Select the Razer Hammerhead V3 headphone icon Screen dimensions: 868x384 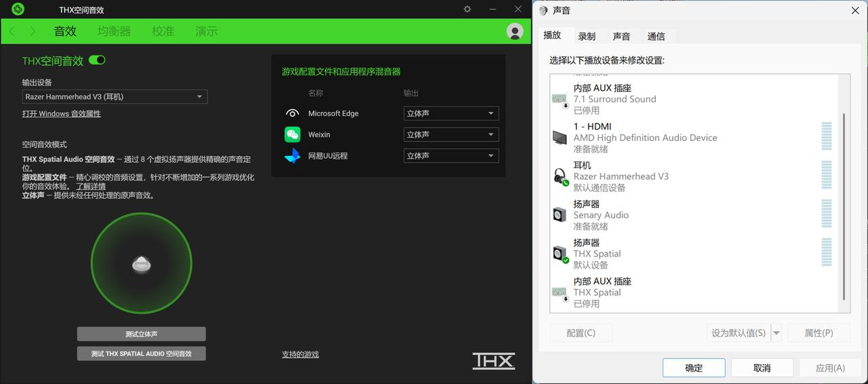pos(560,176)
